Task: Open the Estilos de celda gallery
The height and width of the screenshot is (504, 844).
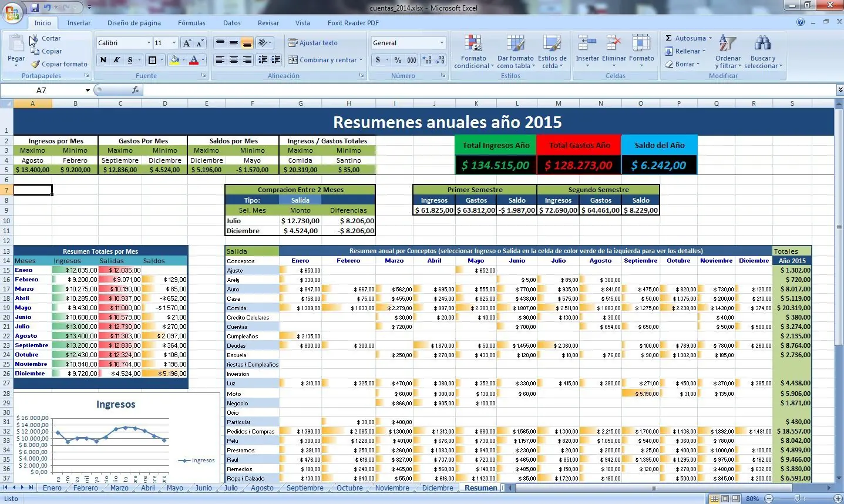Action: point(552,52)
